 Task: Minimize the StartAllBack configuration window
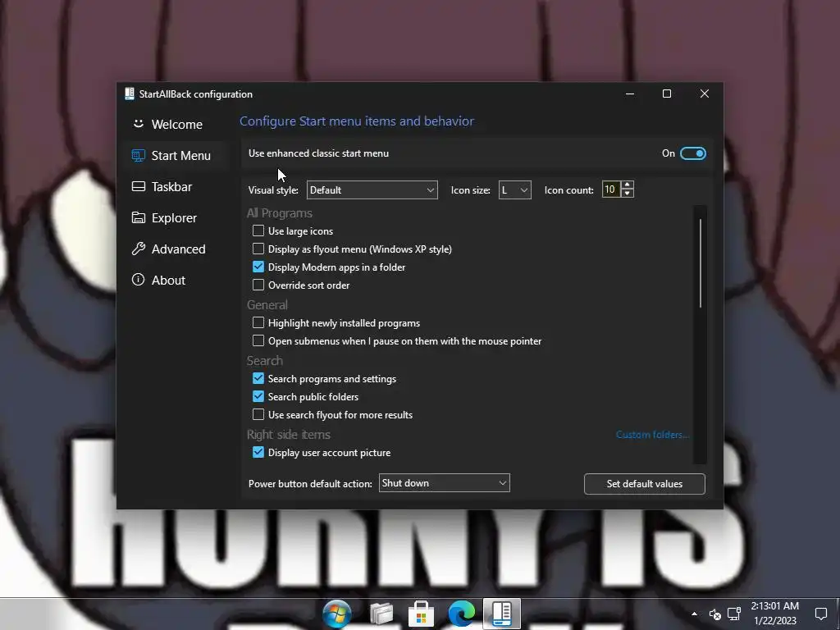pos(630,94)
